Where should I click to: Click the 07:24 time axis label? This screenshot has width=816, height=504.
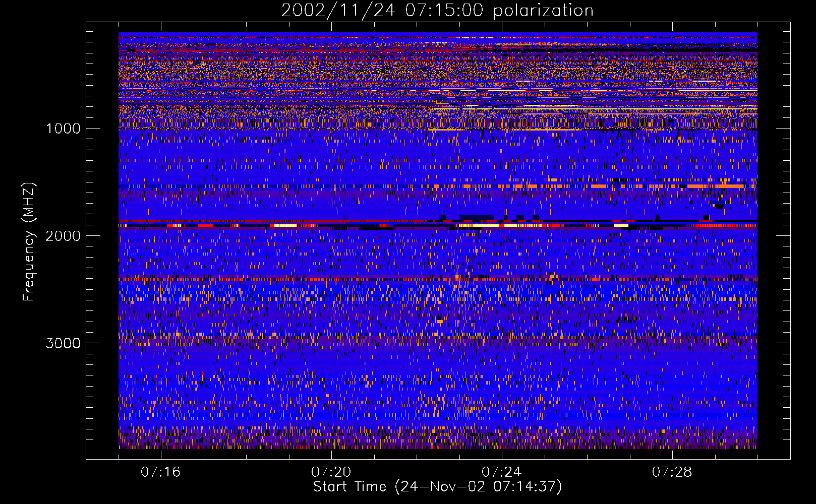coord(502,472)
